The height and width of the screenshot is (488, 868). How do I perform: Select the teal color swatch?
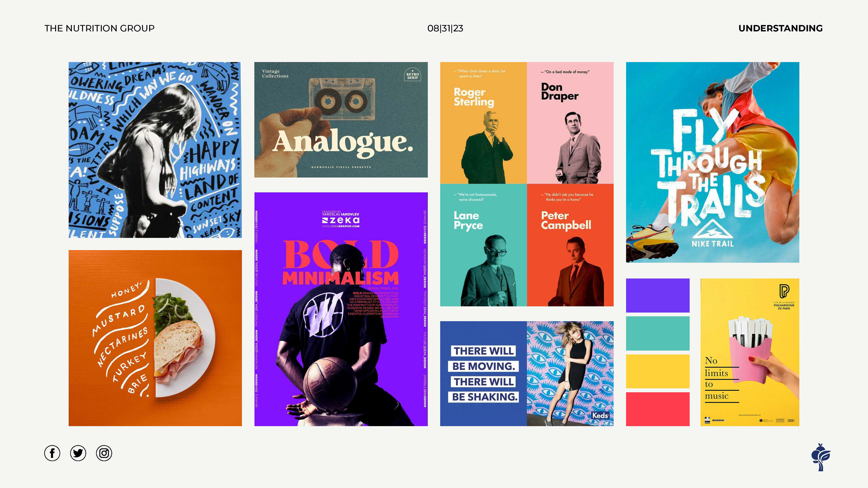point(657,333)
